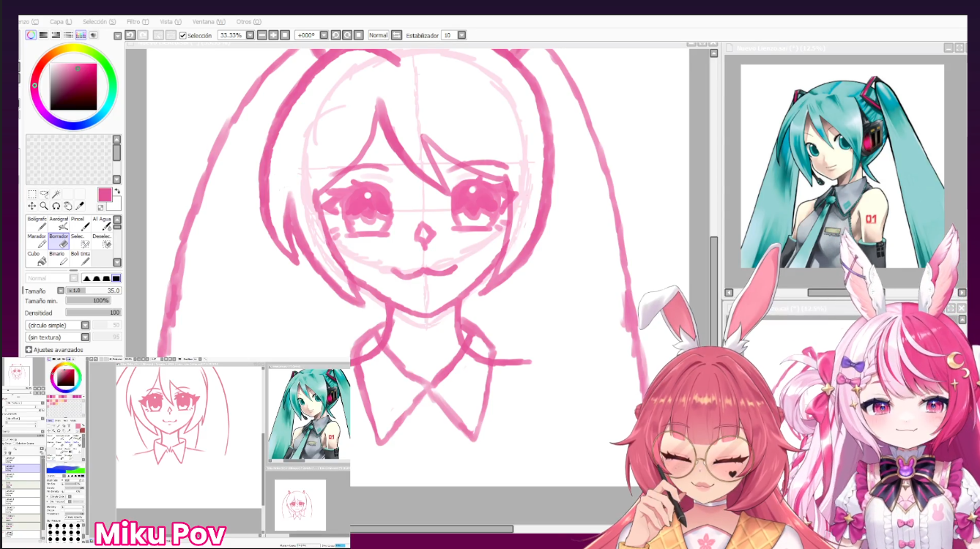Screen dimensions: 980x549
Task: Open the Selección menu
Action: click(99, 22)
